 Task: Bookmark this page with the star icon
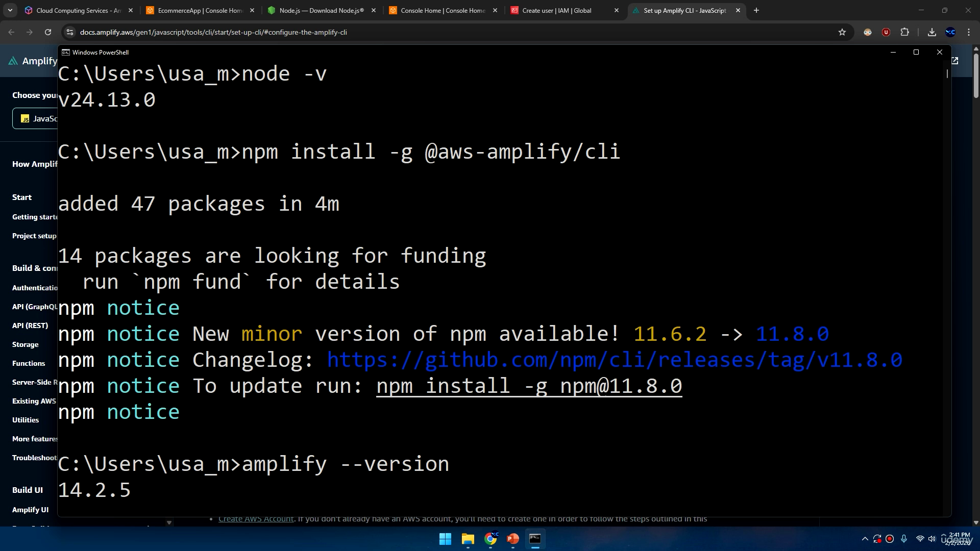click(842, 32)
